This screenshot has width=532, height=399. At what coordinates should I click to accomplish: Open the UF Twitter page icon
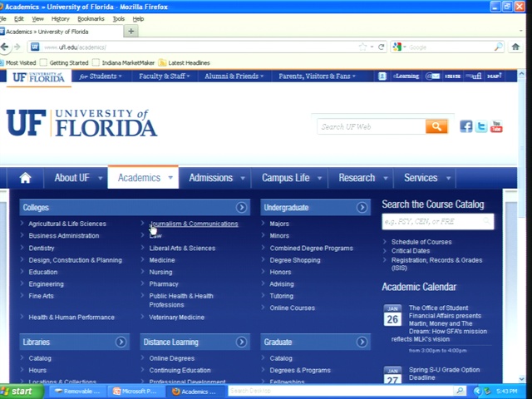pos(481,126)
